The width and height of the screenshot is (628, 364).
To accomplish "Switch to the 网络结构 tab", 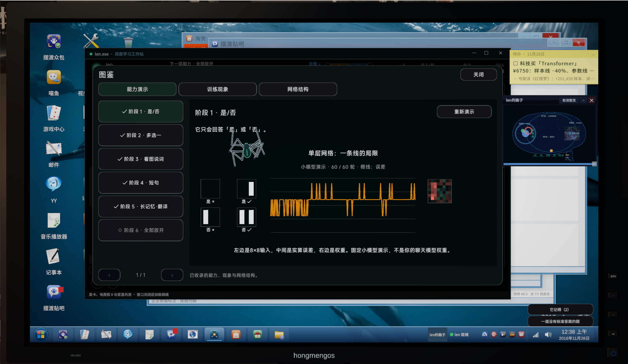I will click(298, 89).
